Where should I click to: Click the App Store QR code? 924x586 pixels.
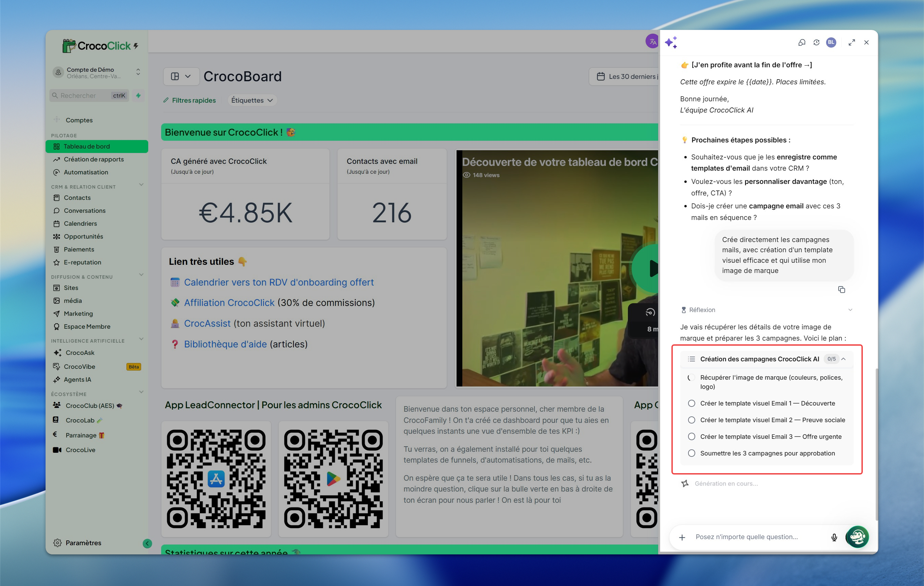click(216, 479)
